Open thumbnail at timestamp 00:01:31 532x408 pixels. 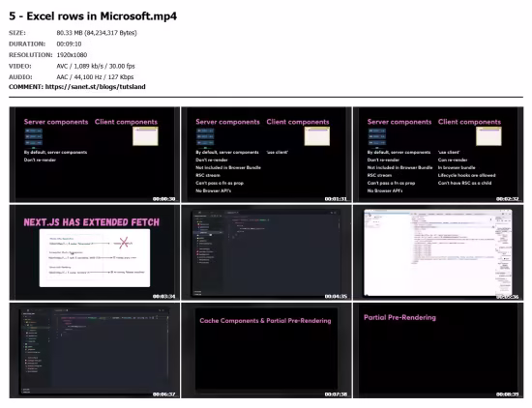click(x=266, y=155)
